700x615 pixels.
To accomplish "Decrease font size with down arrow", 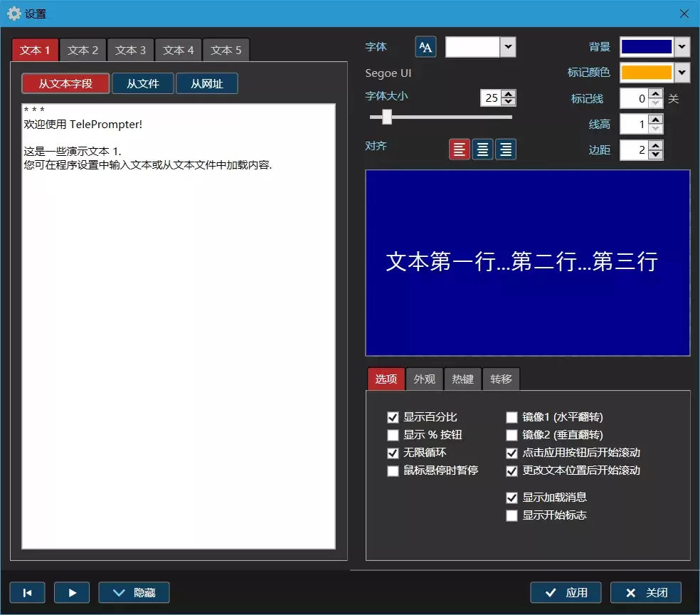I will [508, 101].
